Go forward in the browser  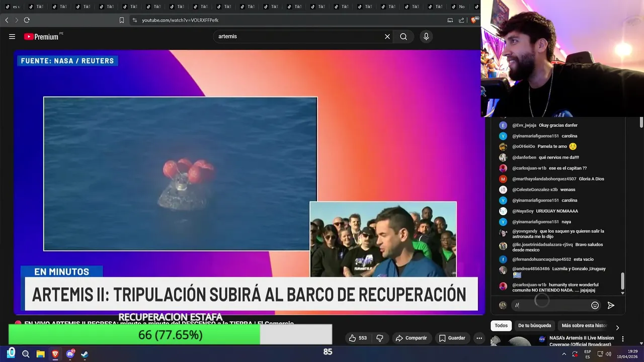(x=16, y=20)
